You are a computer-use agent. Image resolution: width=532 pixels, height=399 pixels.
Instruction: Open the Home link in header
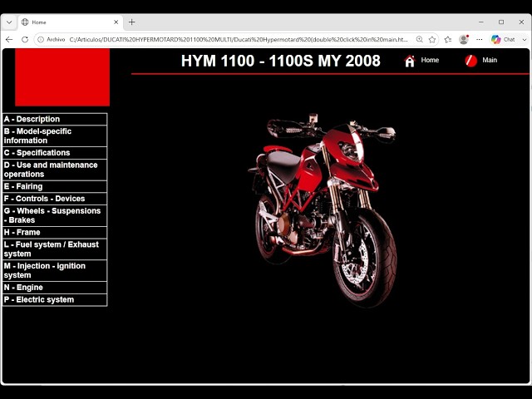tap(430, 60)
